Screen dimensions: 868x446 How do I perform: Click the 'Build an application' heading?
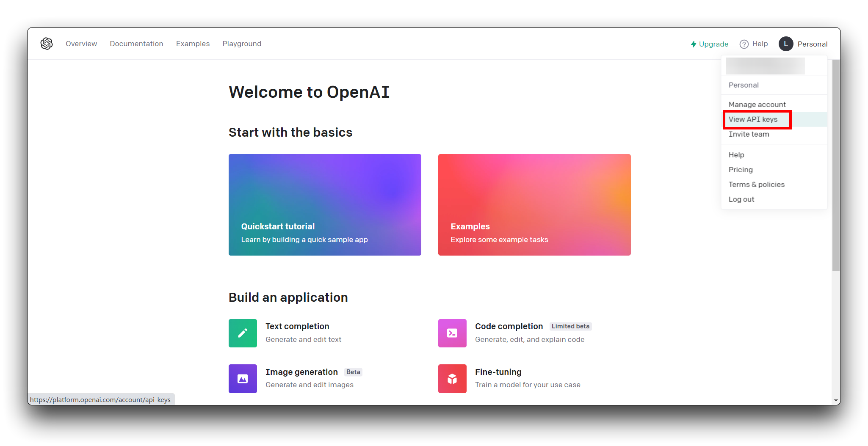point(288,297)
